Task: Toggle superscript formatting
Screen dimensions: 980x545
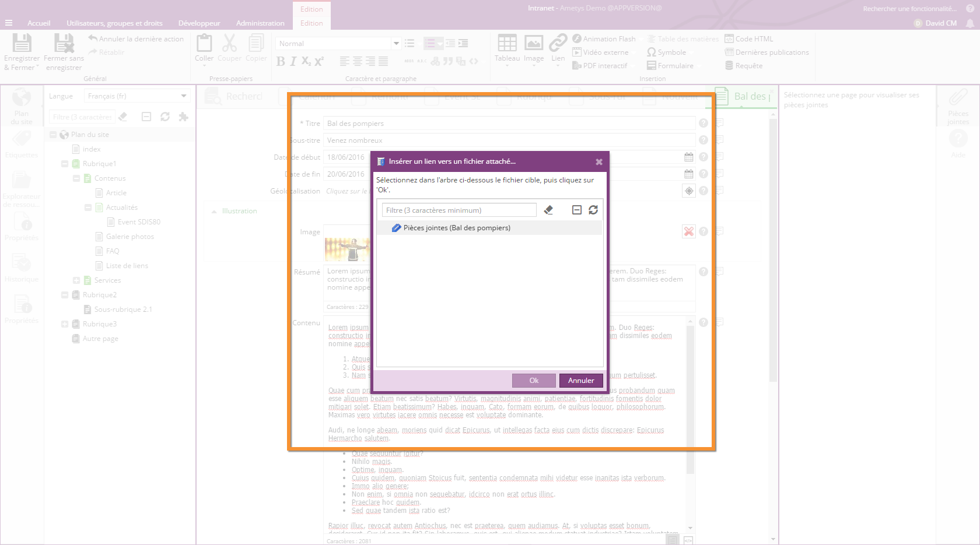Action: pos(319,61)
